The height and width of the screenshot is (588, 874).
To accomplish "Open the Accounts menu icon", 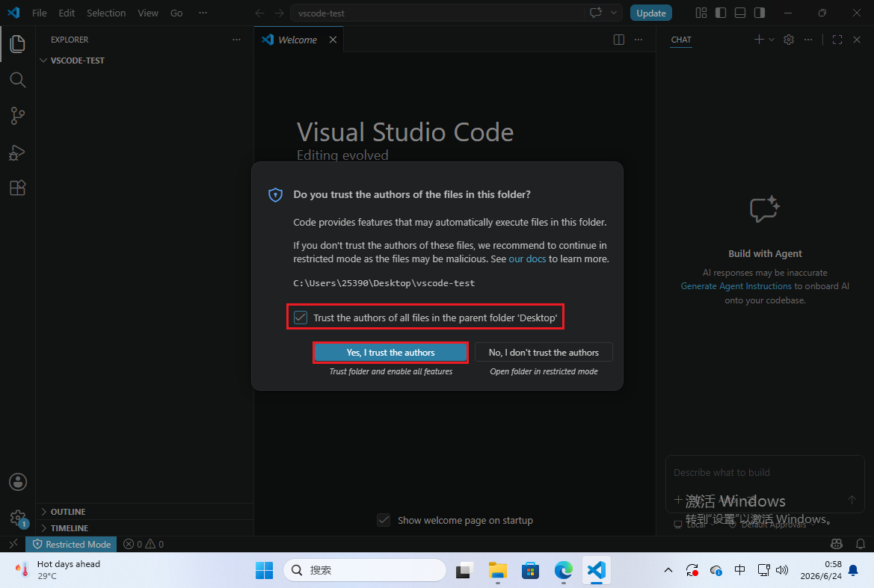I will point(17,482).
